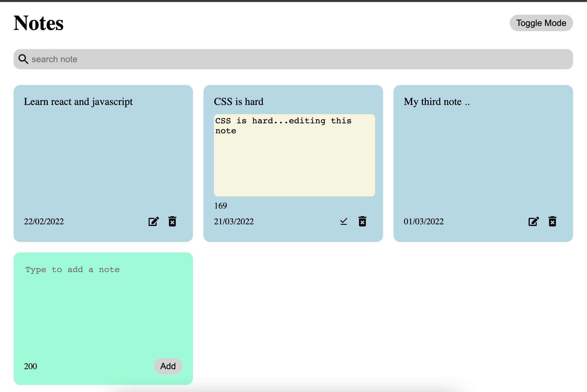This screenshot has height=392, width=587.
Task: Click the search magnifier icon
Action: 23,59
